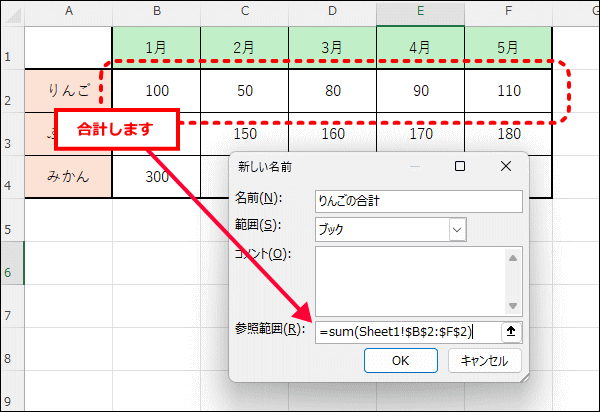Select row 2 header
Image resolution: width=600 pixels, height=412 pixels.
click(x=13, y=91)
